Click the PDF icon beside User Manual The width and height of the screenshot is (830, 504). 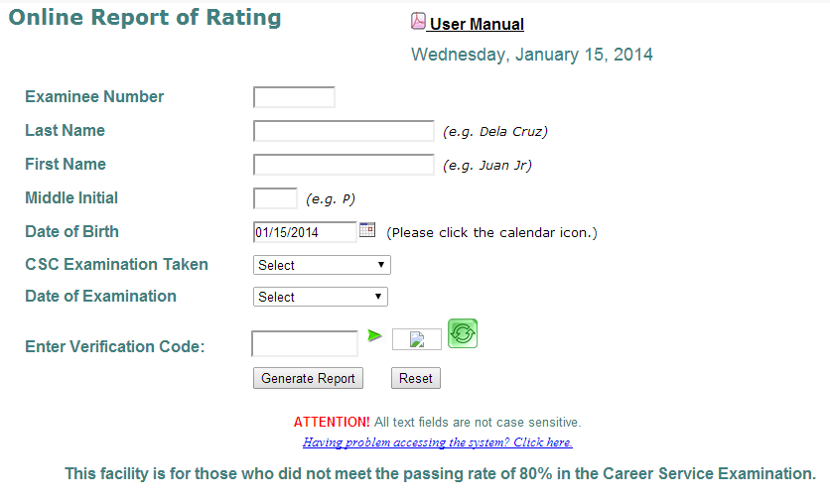pos(418,23)
